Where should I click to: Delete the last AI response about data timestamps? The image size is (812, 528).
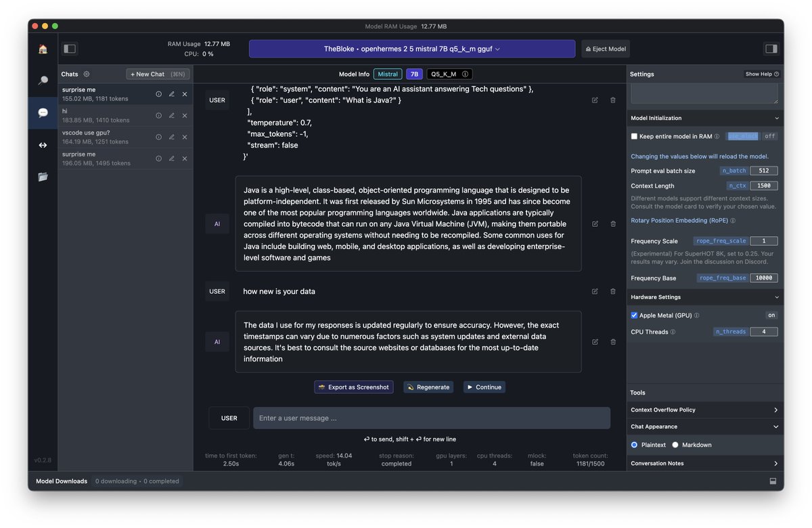613,342
